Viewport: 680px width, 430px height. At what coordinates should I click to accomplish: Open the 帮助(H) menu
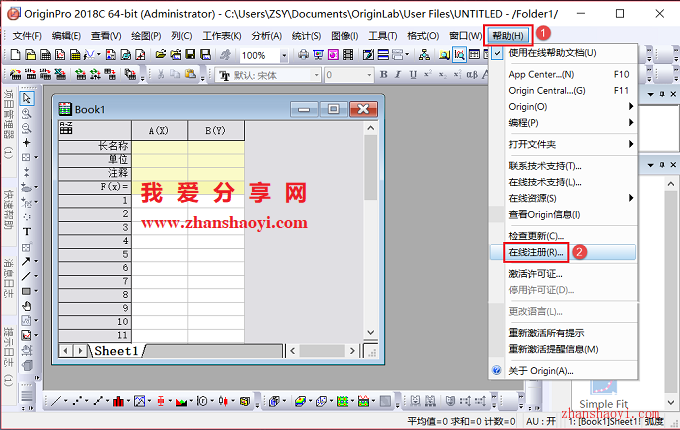(x=508, y=36)
